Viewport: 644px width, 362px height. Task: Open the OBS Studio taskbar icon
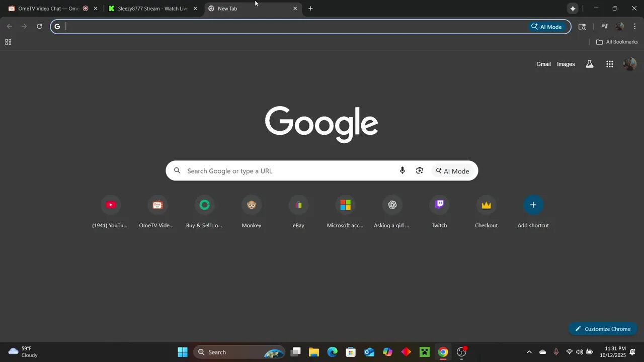tap(461, 352)
